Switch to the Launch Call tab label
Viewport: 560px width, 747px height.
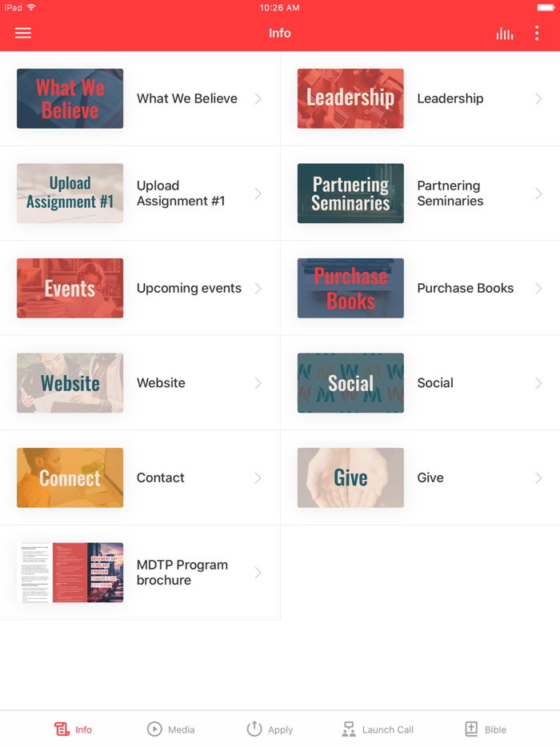[x=388, y=729]
